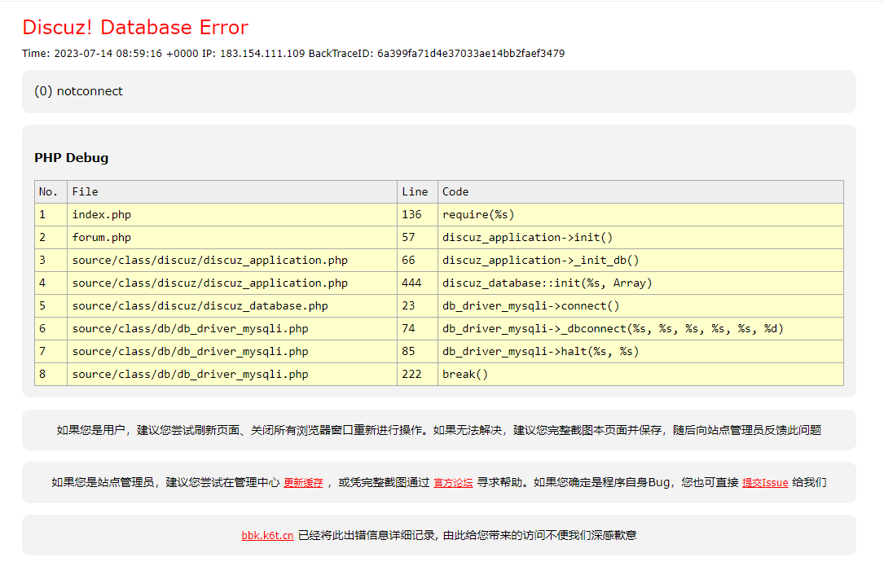Select the index.php file cell
The height and width of the screenshot is (588, 884).
click(102, 215)
